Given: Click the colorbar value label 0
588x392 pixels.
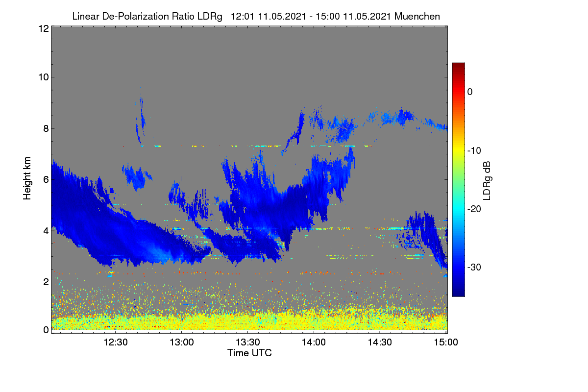Looking at the screenshot, I should (x=470, y=92).
